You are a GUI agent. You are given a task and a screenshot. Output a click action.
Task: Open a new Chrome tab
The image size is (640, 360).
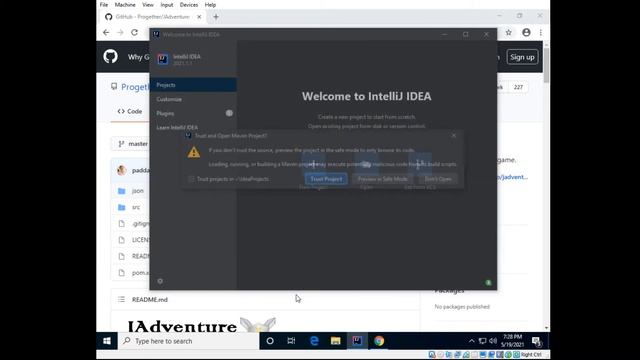216,17
